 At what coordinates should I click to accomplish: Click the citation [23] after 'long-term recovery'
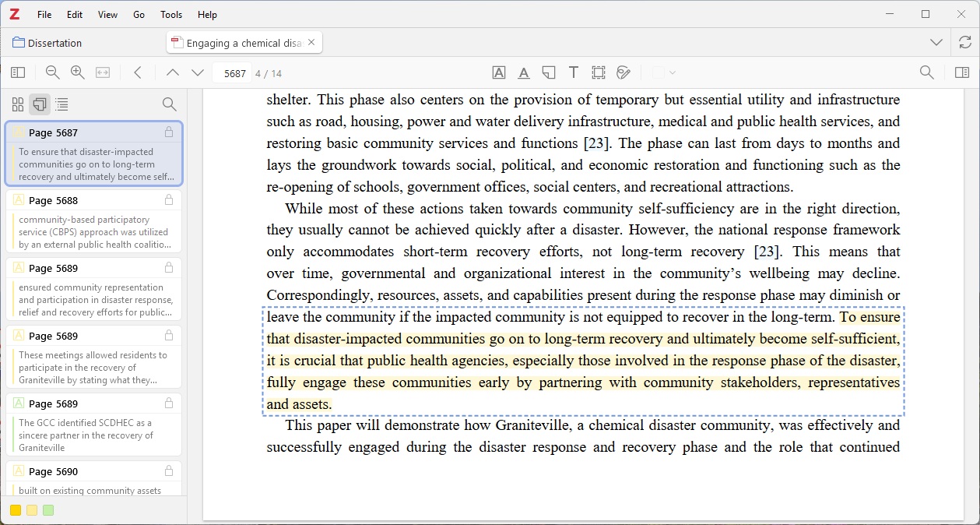767,252
